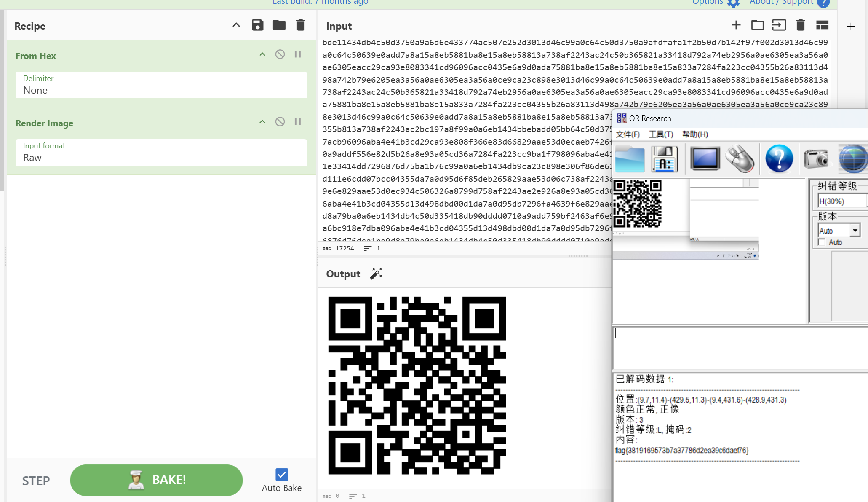Set breakpoint on From Hex operation
868x502 pixels.
(x=298, y=54)
